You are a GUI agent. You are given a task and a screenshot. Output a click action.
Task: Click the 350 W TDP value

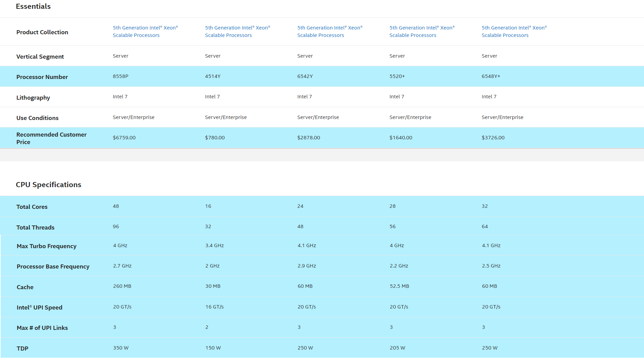121,348
